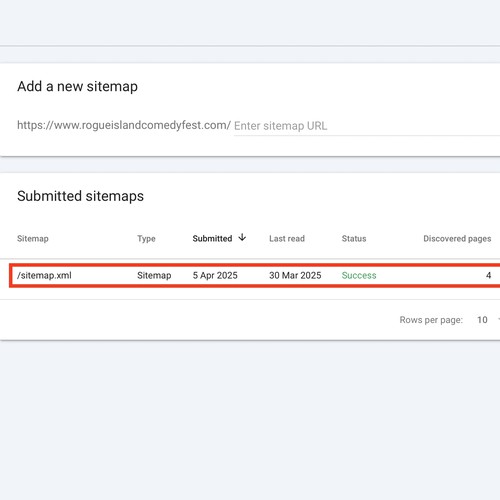This screenshot has height=500, width=500.
Task: Click the red highlighted sitemap row
Action: [255, 275]
